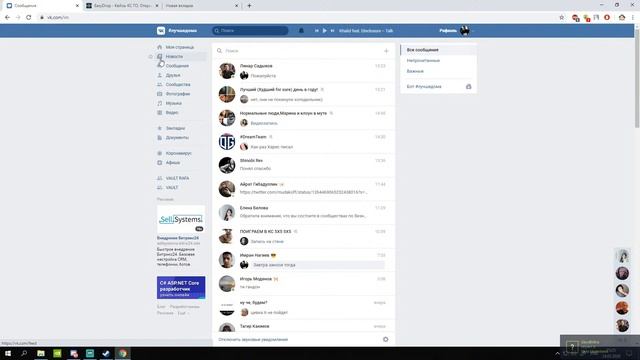The height and width of the screenshot is (360, 640).
Task: Open the Windows Start menu
Action: (x=8, y=353)
